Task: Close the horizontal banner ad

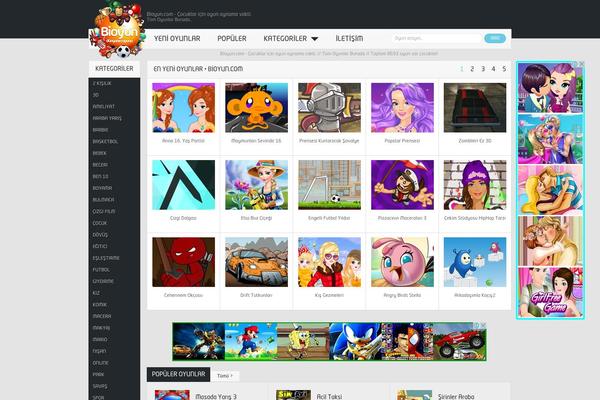Action: [483, 325]
